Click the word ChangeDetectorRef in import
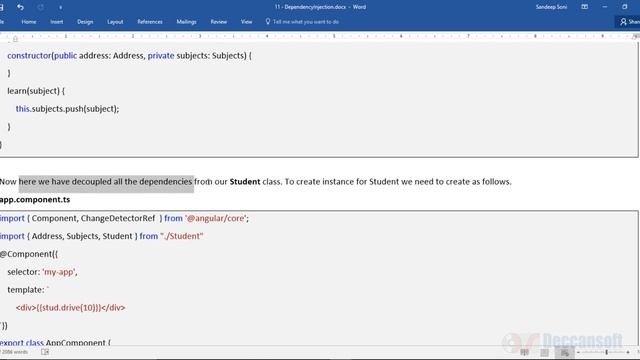Screen dimensions: 640x360 [x=118, y=218]
